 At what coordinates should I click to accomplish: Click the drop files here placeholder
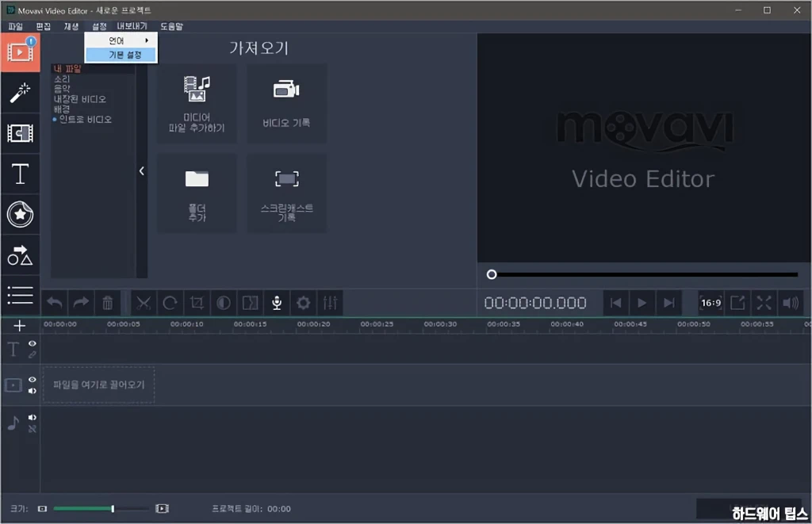coord(99,384)
